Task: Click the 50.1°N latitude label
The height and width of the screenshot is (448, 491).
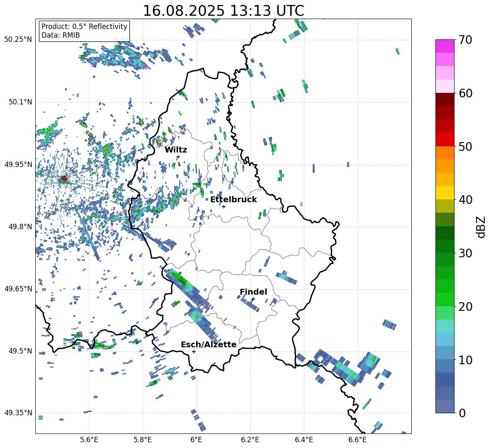Action: coord(20,102)
